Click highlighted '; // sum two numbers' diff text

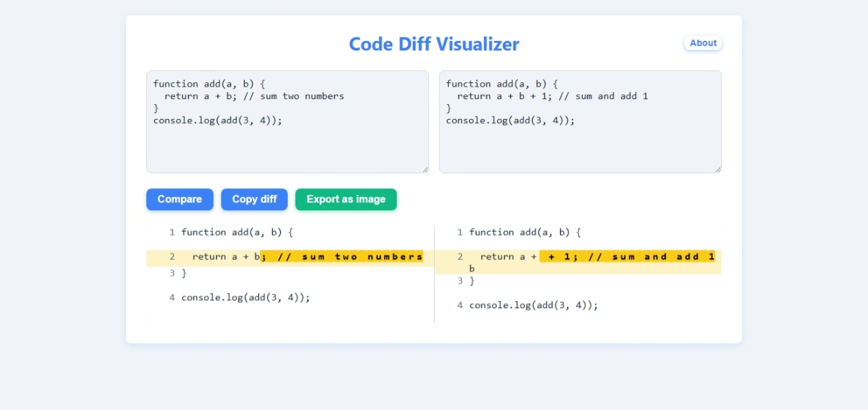click(342, 257)
